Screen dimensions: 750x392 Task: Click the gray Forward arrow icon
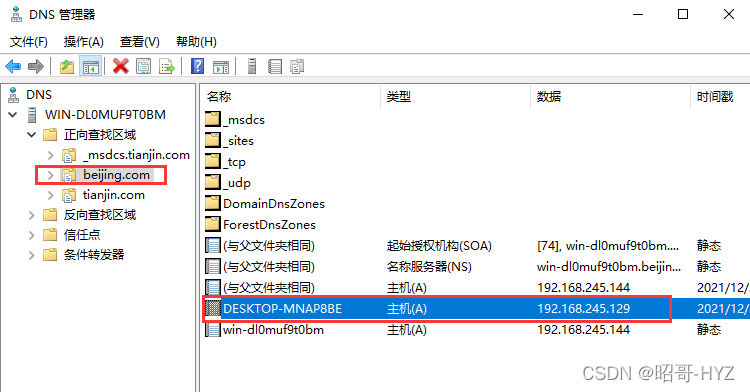tap(36, 66)
